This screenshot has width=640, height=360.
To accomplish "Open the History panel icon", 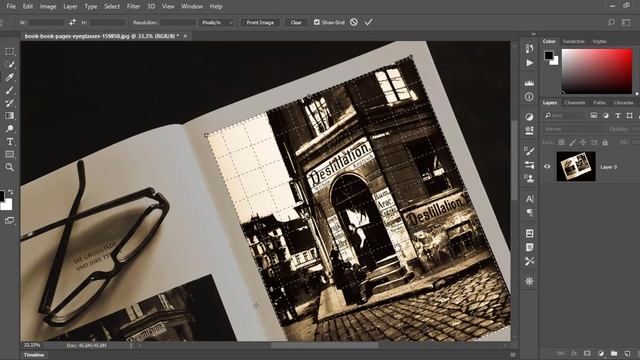I will click(529, 49).
